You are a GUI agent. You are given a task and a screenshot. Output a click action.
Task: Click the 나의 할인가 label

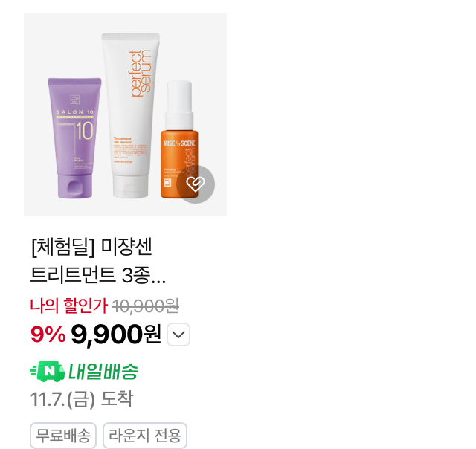click(68, 306)
